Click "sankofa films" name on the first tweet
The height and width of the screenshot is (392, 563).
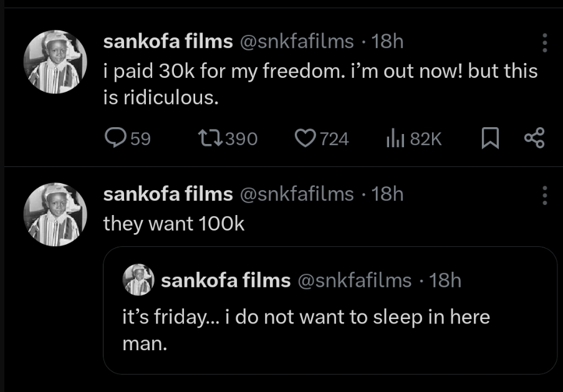168,42
